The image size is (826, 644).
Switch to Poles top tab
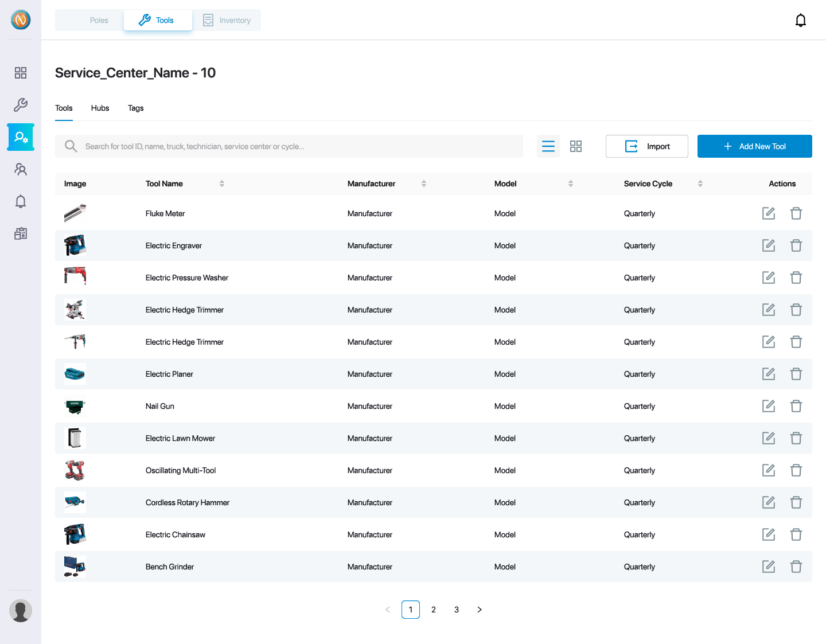point(89,20)
